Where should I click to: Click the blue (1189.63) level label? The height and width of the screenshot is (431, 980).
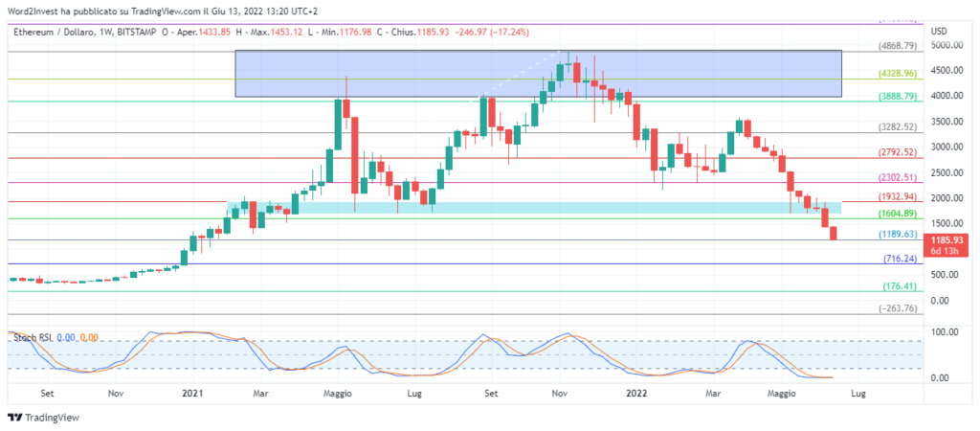coord(899,234)
